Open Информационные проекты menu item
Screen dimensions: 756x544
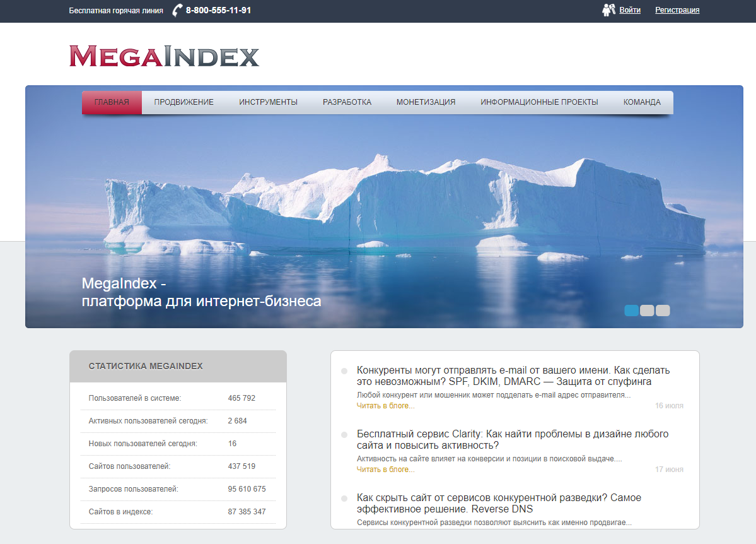(539, 102)
